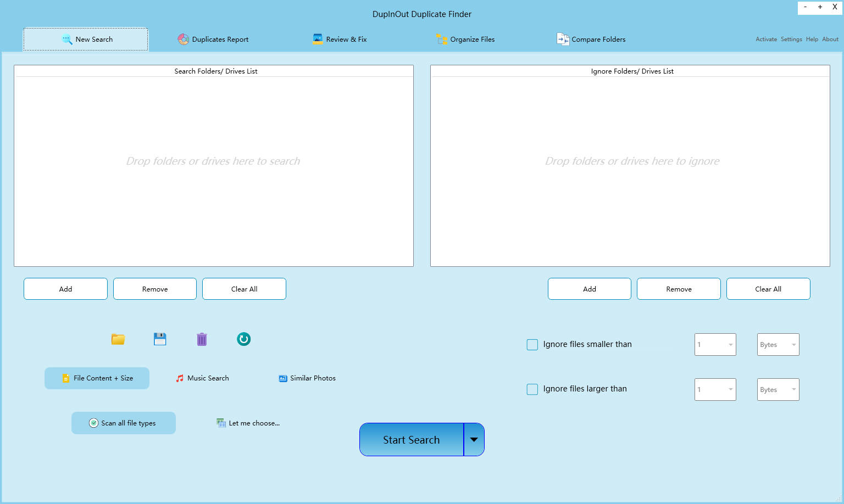844x504 pixels.
Task: Go to the Review & Fix tab
Action: pos(340,40)
